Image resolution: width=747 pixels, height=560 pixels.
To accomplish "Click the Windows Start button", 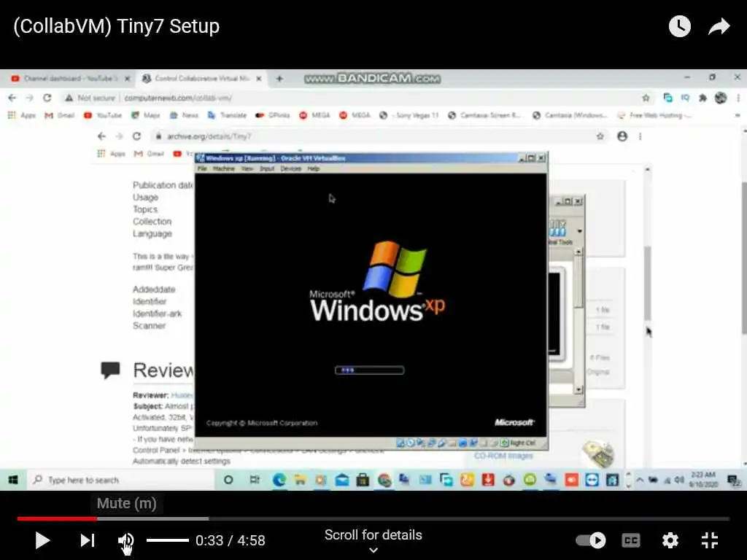I will (13, 480).
